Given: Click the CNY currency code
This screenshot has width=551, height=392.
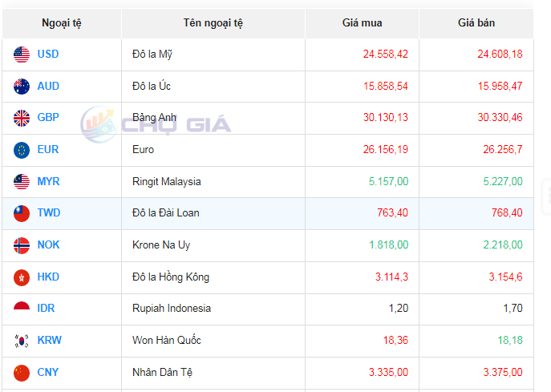Looking at the screenshot, I should click(x=48, y=373).
